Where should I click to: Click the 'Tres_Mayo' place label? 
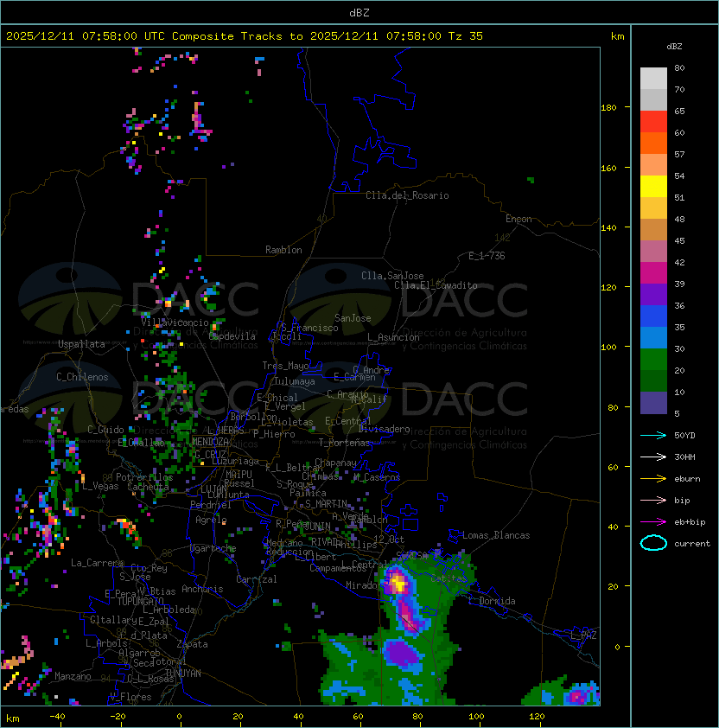click(285, 366)
